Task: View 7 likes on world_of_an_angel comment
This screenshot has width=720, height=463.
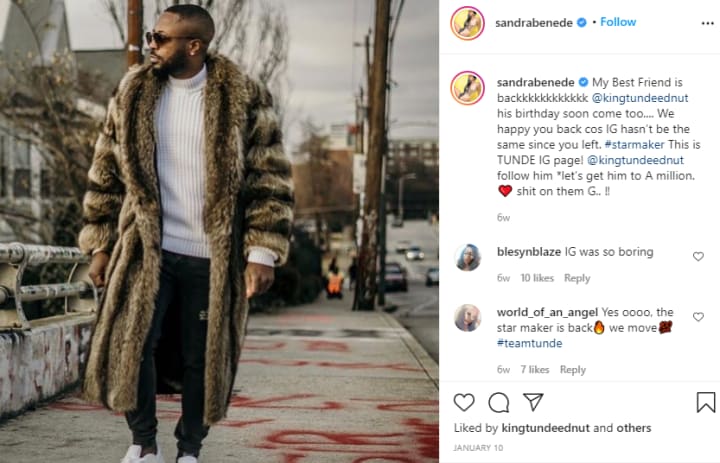Action: pos(534,369)
